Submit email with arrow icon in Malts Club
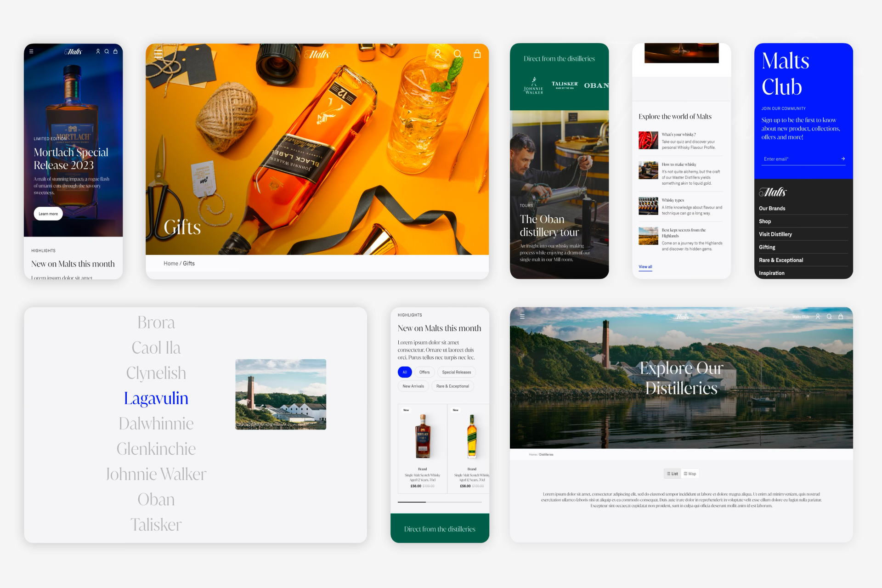 tap(843, 159)
